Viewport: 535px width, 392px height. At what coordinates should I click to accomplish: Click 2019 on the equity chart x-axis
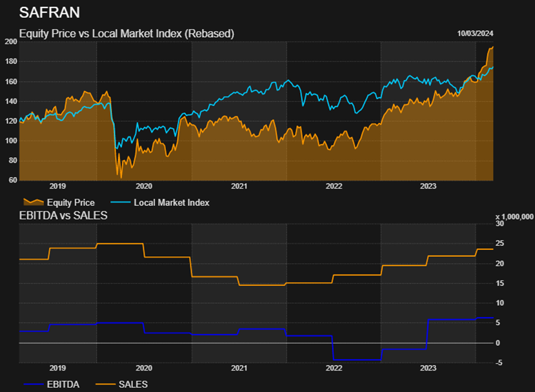[x=58, y=186]
